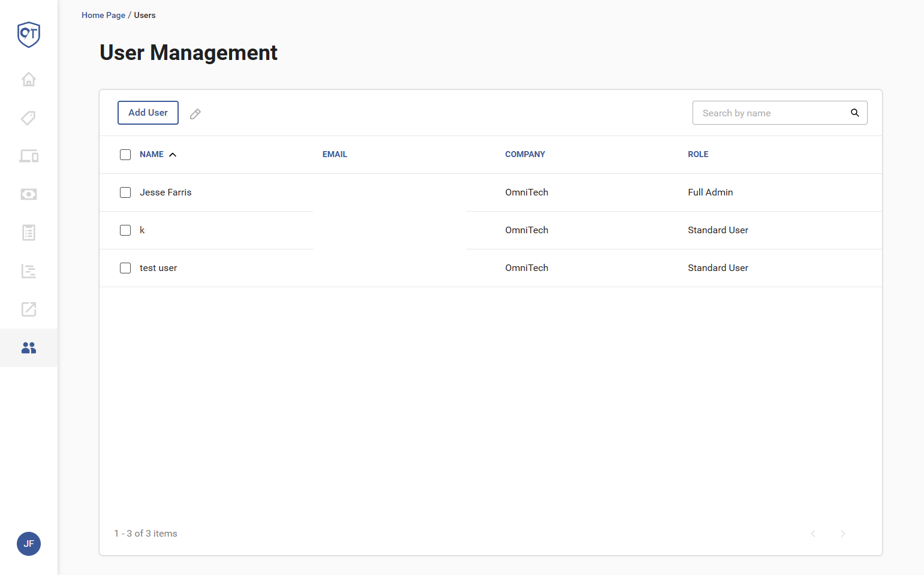The height and width of the screenshot is (575, 924).
Task: Sort by the EMAIL column header
Action: [x=335, y=155]
